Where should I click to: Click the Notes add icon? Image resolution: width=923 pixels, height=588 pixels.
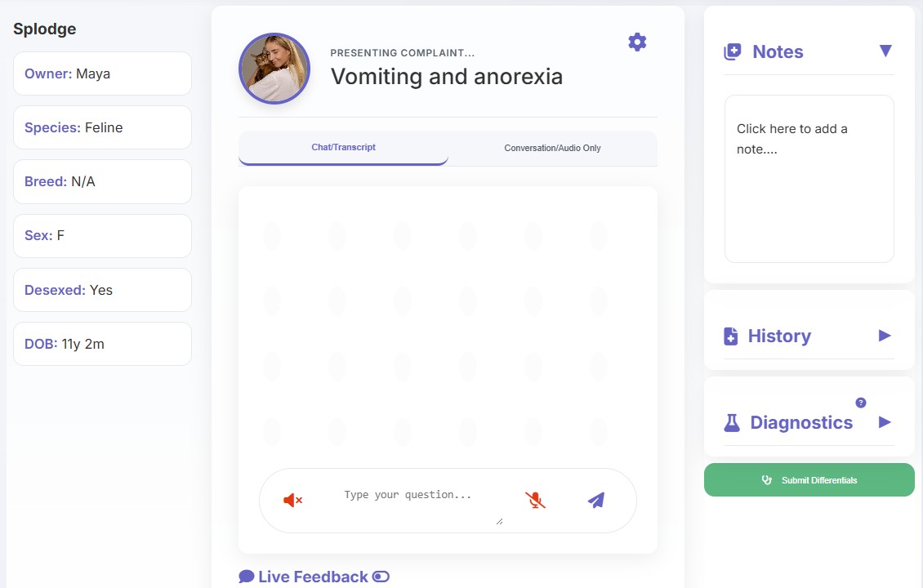point(733,52)
